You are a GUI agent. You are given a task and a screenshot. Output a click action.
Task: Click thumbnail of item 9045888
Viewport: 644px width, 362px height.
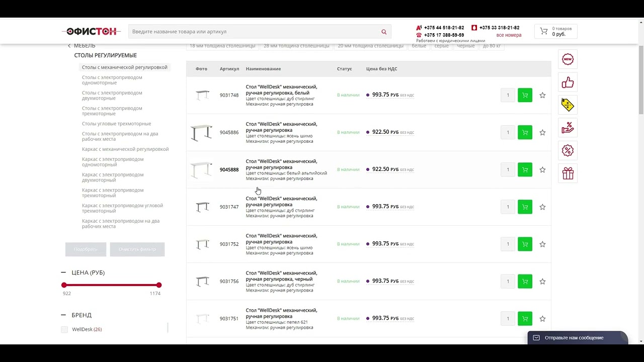pos(202,170)
